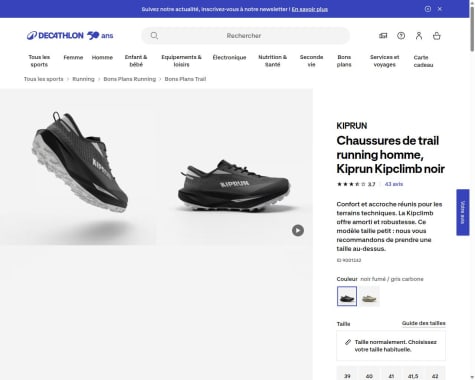
Task: Click the Decathlon logo
Action: pyautogui.click(x=70, y=35)
